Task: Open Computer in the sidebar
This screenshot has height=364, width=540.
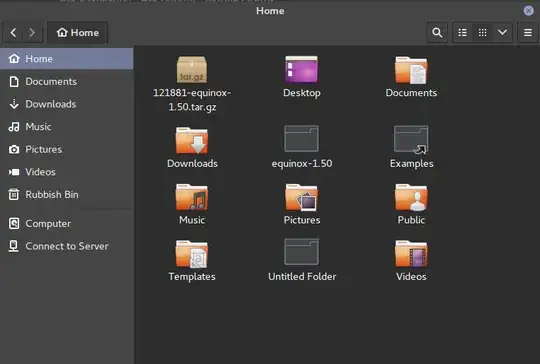Action: click(66, 224)
